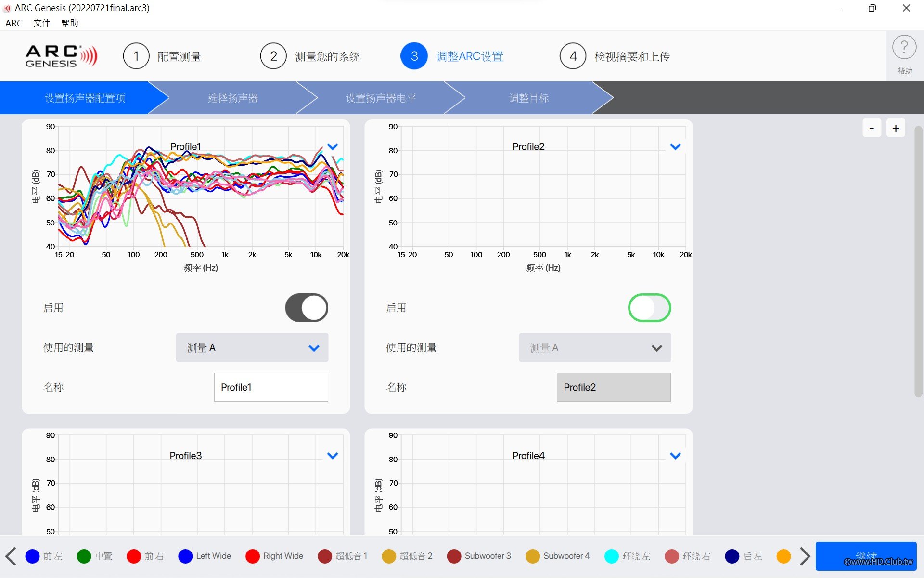Switch to the 选择扬声器 tab

pos(233,98)
